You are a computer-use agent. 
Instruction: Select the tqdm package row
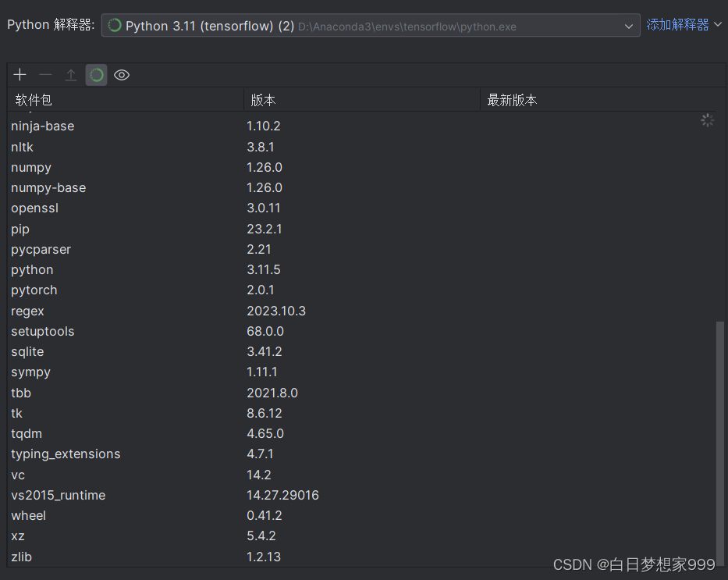coord(362,433)
